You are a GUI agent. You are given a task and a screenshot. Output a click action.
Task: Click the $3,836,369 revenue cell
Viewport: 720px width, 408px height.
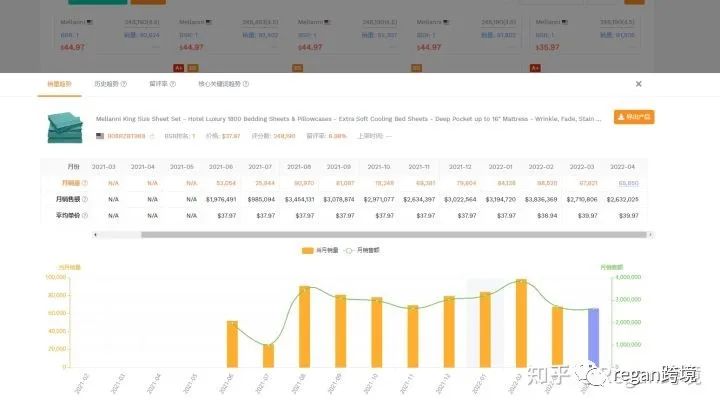coord(541,199)
